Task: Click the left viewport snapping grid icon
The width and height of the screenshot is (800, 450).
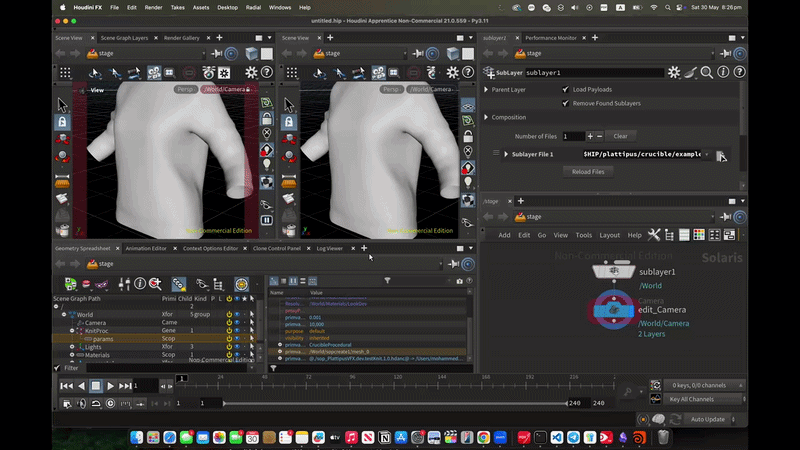Action: (x=65, y=72)
